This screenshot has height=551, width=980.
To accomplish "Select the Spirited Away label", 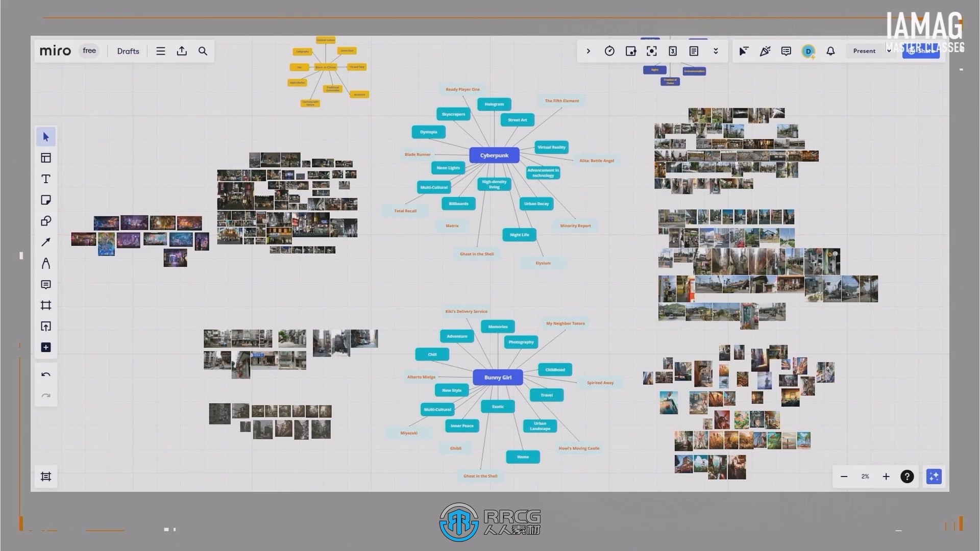I will click(x=600, y=383).
